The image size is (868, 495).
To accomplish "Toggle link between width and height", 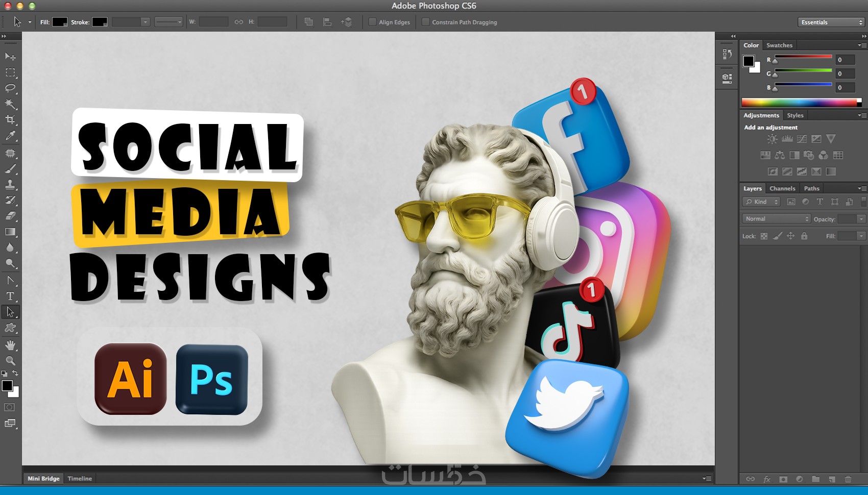I will 238,22.
